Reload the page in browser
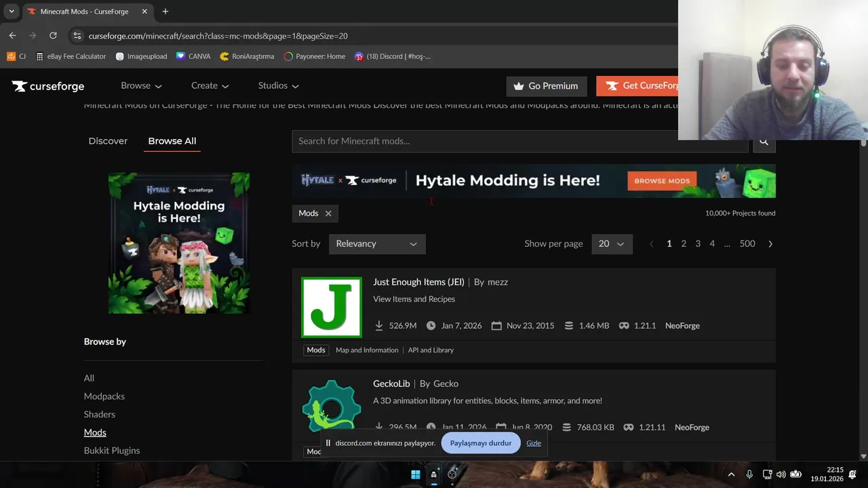Viewport: 868px width, 488px height. (x=53, y=35)
